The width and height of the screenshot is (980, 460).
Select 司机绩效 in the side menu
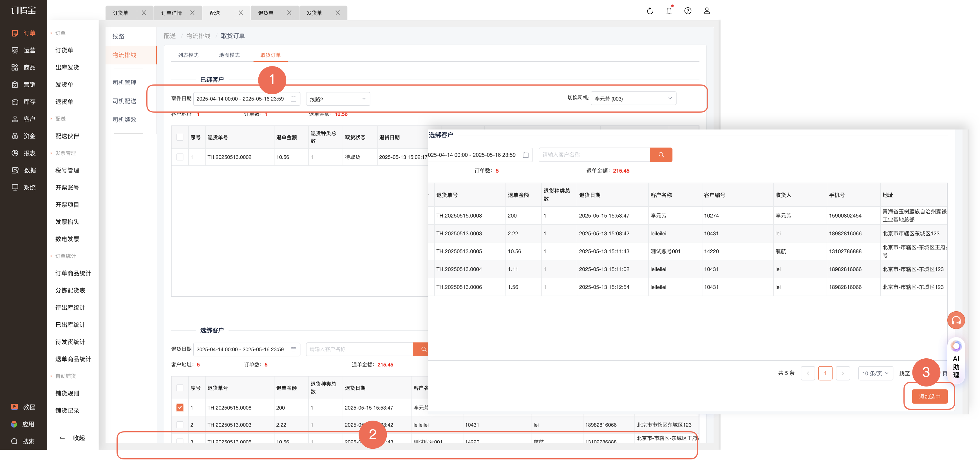[124, 119]
